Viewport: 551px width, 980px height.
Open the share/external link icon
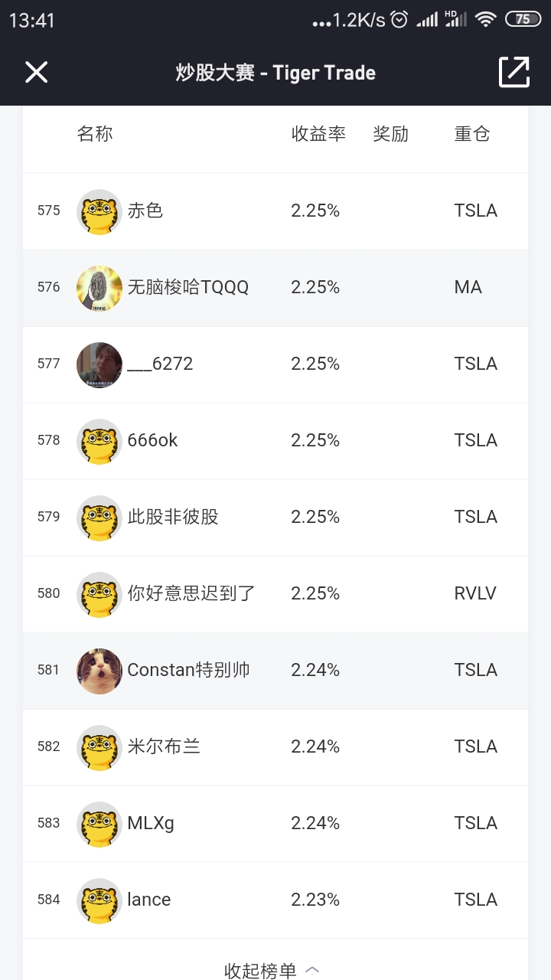[514, 72]
